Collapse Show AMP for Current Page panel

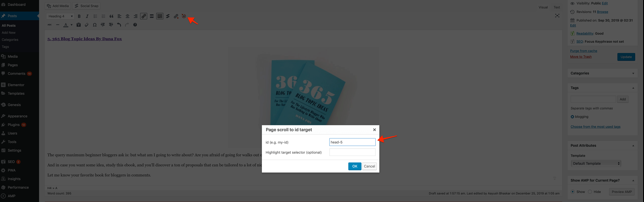[x=633, y=180]
